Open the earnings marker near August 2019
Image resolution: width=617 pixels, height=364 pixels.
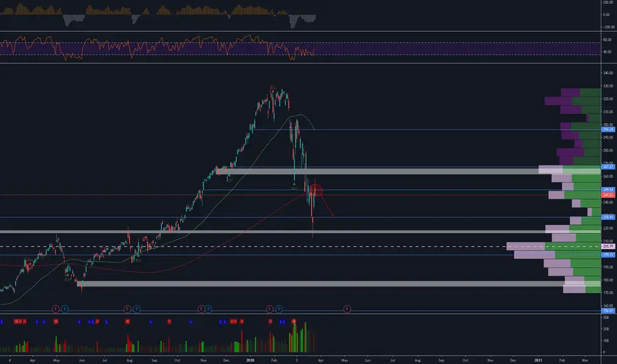[127, 309]
